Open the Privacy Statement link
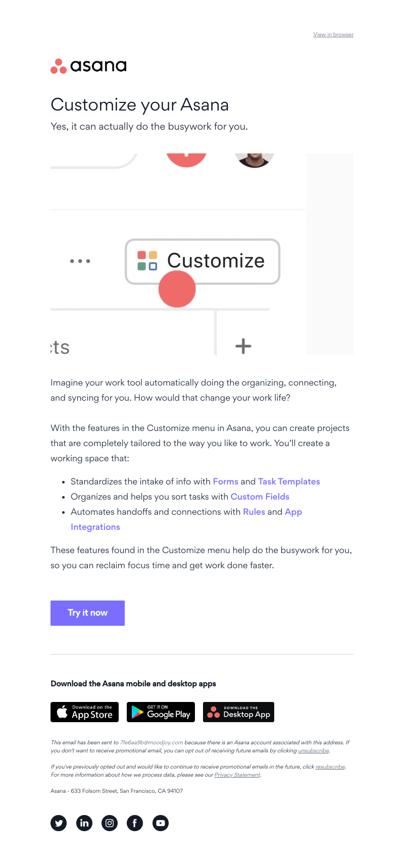Image resolution: width=404 pixels, height=868 pixels. tap(237, 775)
